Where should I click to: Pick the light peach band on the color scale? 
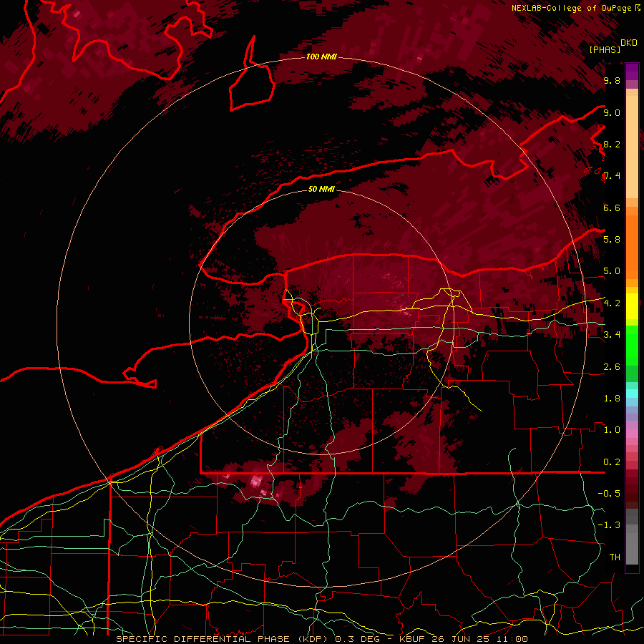[x=632, y=148]
